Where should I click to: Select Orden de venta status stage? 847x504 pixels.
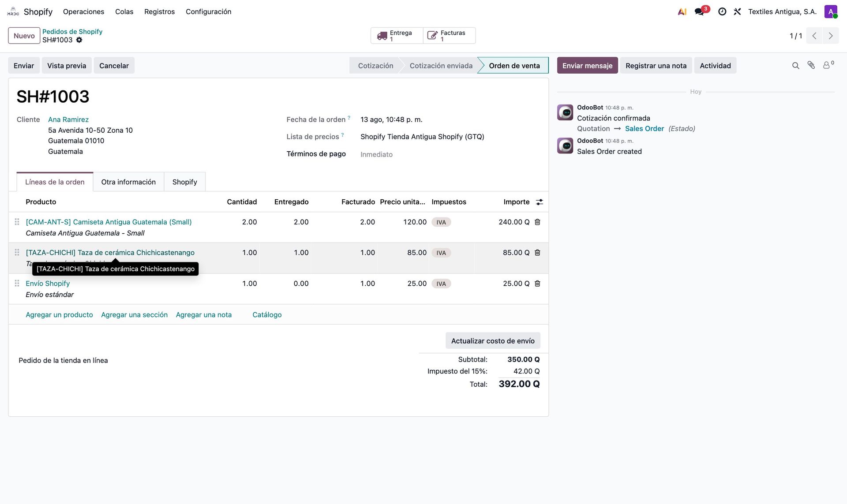pos(514,66)
